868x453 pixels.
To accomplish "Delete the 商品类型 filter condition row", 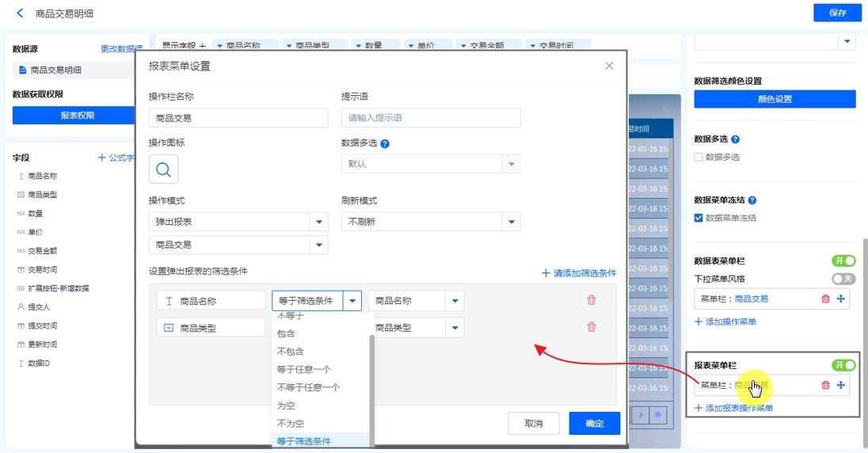I will [x=591, y=327].
